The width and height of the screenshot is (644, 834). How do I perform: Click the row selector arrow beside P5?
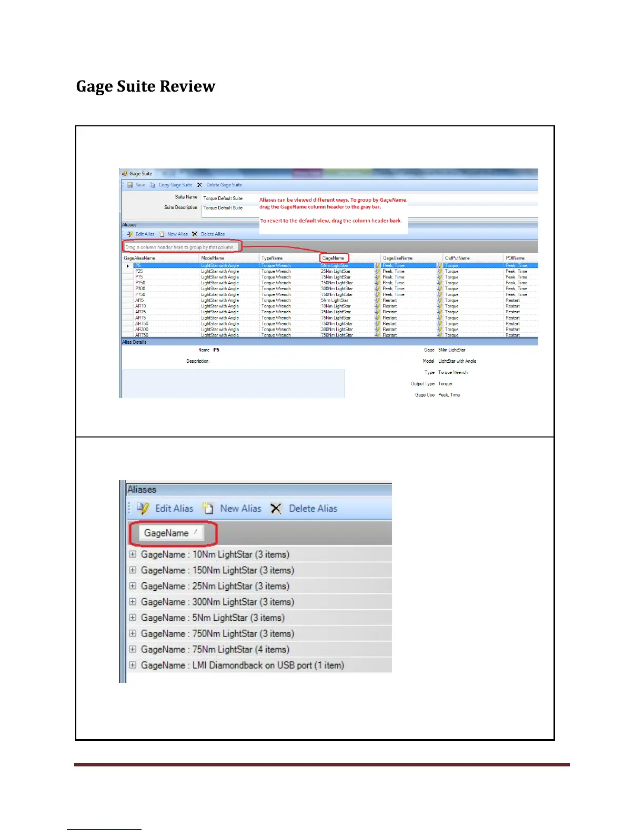128,265
